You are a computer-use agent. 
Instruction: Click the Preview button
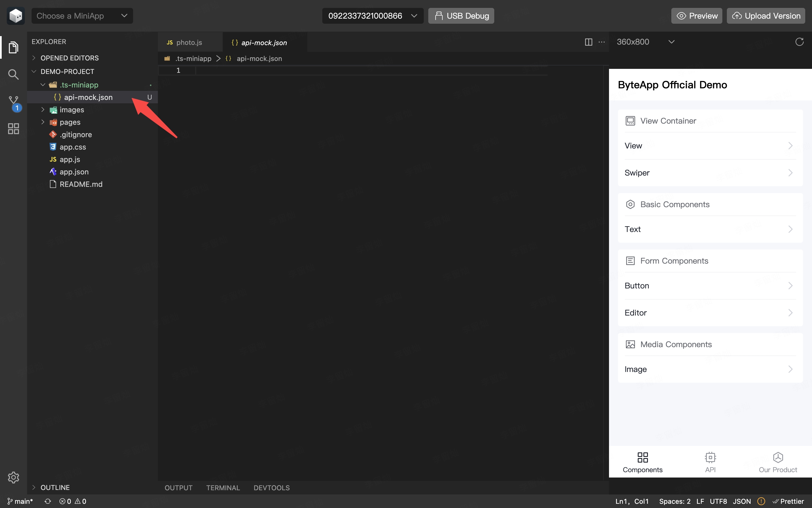[x=697, y=16]
